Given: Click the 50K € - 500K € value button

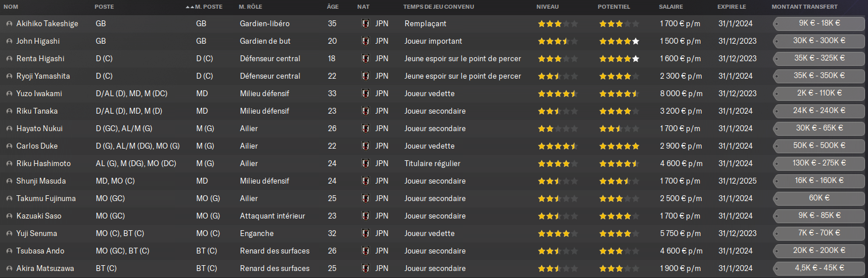Looking at the screenshot, I should 819,146.
